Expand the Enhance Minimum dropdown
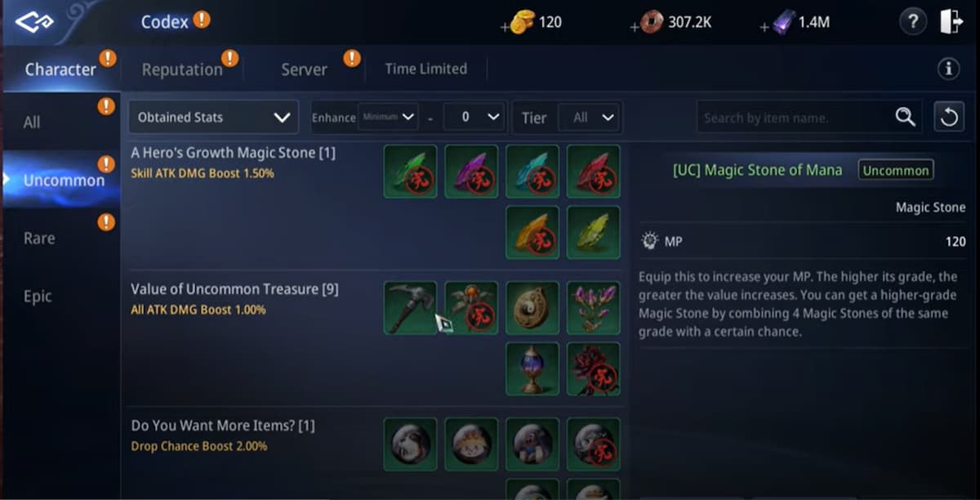 click(x=388, y=117)
